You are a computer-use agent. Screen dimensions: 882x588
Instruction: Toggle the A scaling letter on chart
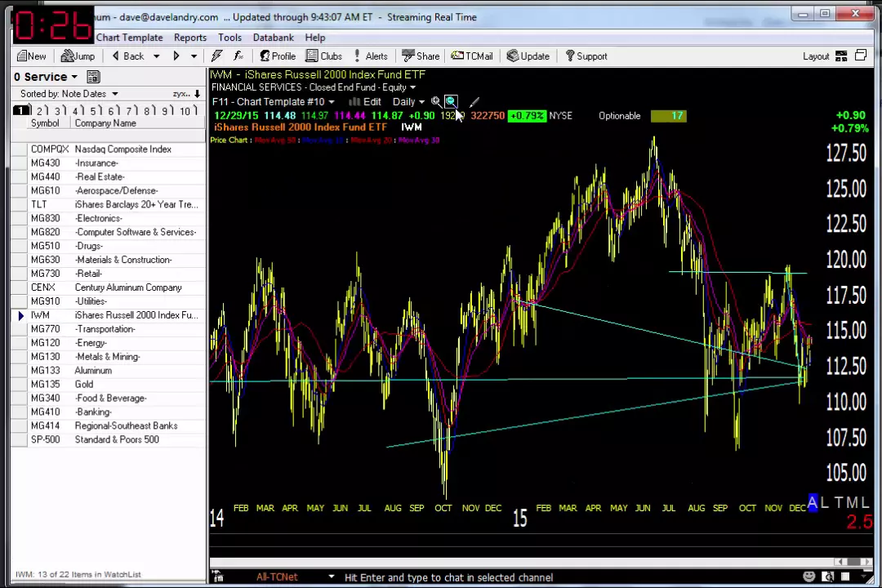pyautogui.click(x=813, y=502)
